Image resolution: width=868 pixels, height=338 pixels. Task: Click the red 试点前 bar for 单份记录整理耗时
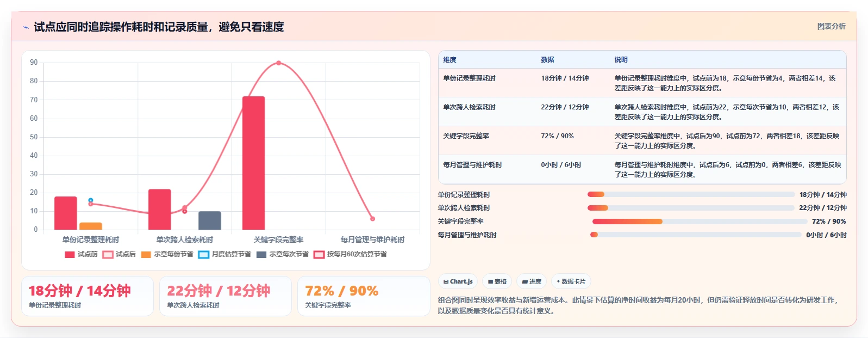66,213
